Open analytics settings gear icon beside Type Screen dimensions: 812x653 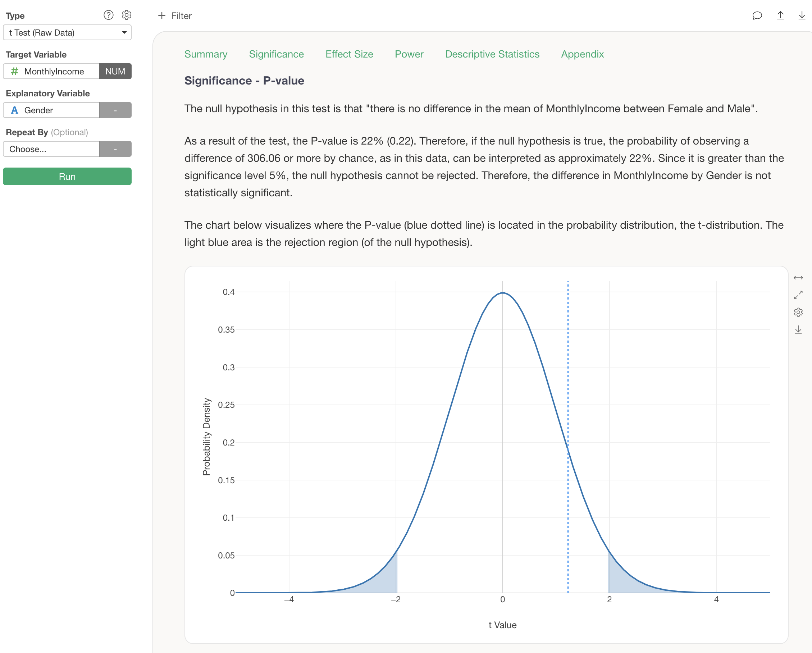point(127,15)
